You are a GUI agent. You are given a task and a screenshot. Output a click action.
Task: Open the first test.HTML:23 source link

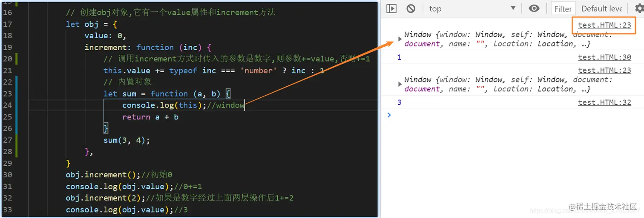pos(604,25)
